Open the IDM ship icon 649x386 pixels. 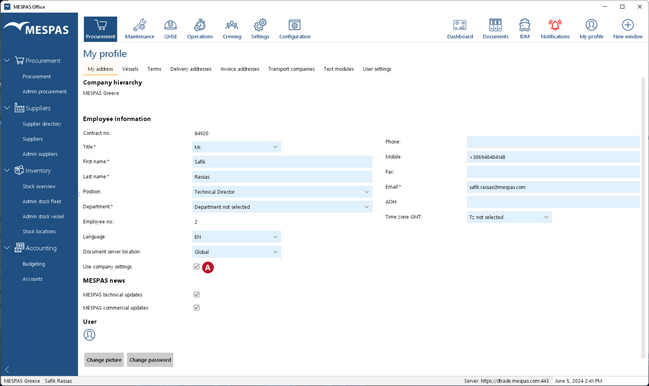point(524,25)
